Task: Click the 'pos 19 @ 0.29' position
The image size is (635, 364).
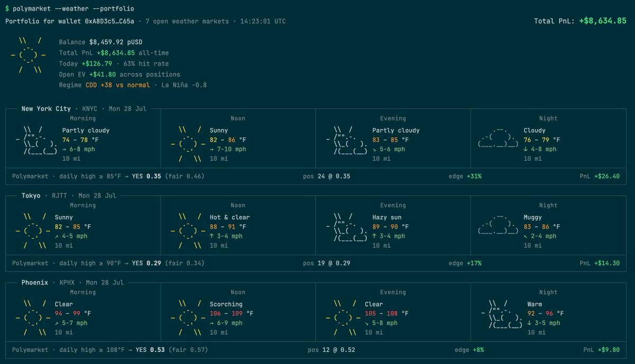Action: 326,263
